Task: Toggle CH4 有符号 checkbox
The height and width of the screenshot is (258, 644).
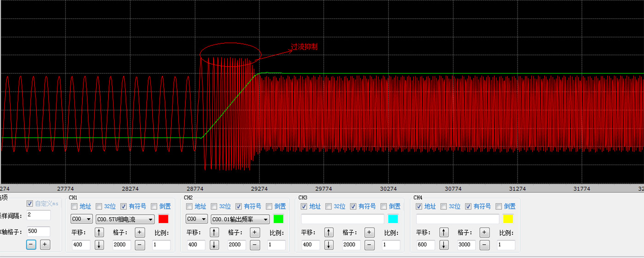Action: click(x=468, y=206)
